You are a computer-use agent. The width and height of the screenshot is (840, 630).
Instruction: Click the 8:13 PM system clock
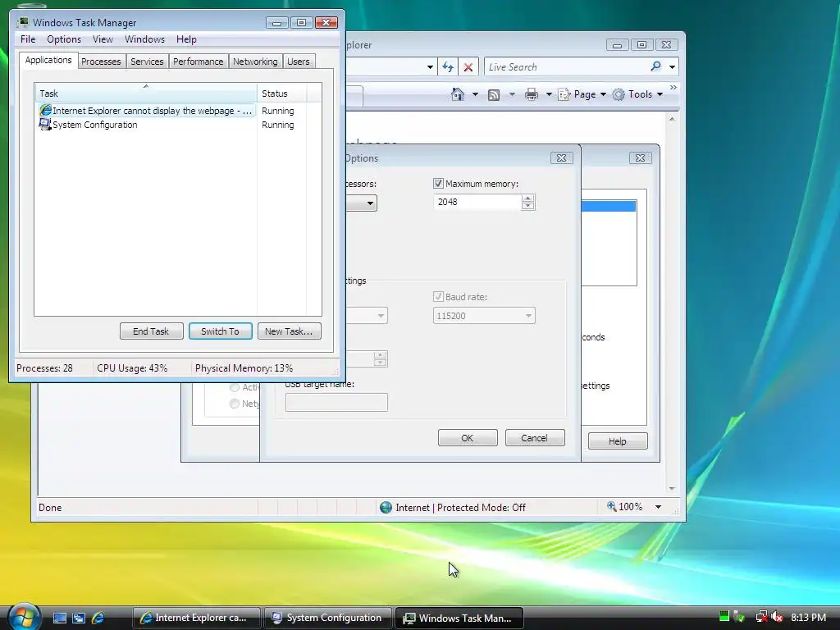coord(808,617)
